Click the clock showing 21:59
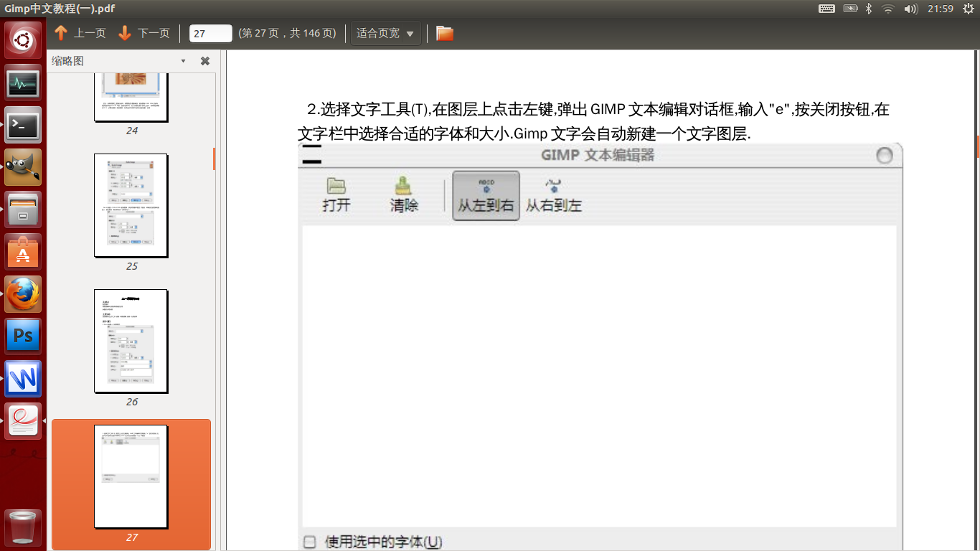The width and height of the screenshot is (980, 551). pyautogui.click(x=940, y=9)
